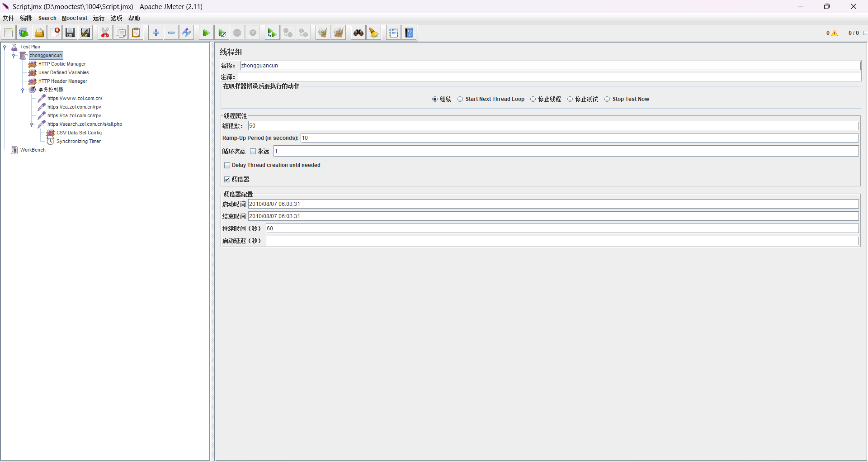This screenshot has height=462, width=868.
Task: Open the 文件 menu
Action: tap(9, 18)
